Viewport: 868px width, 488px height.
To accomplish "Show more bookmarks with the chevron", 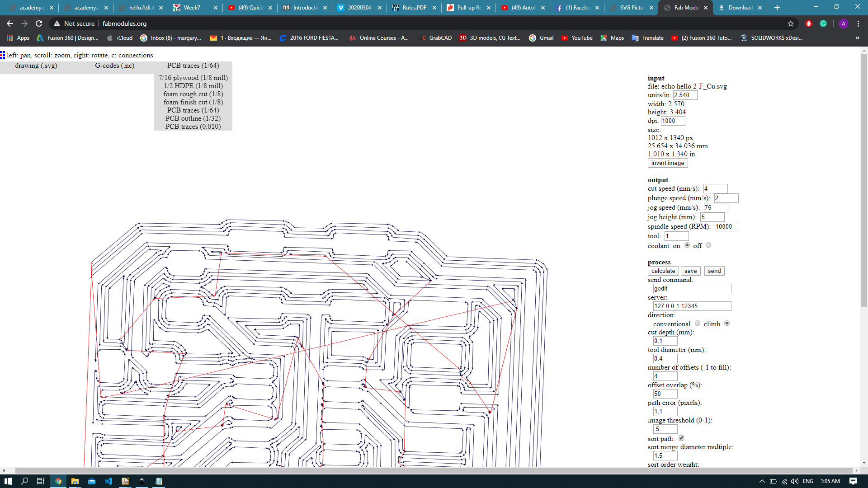I will point(858,38).
